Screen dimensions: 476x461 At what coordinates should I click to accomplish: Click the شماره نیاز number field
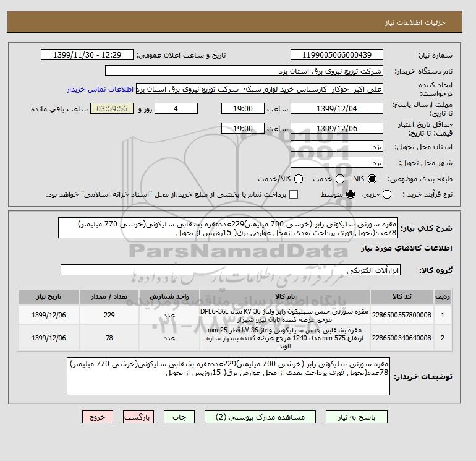(x=337, y=54)
